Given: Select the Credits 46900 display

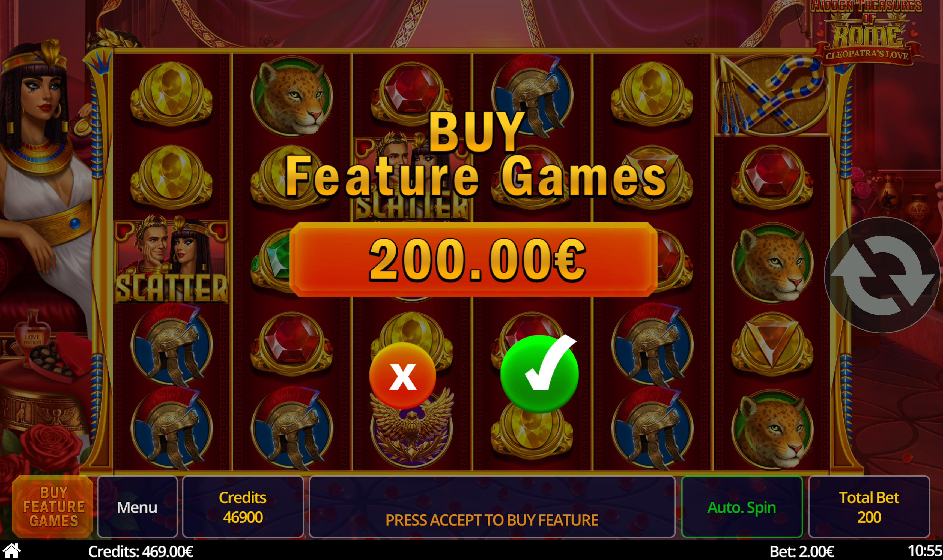Looking at the screenshot, I should (x=243, y=507).
